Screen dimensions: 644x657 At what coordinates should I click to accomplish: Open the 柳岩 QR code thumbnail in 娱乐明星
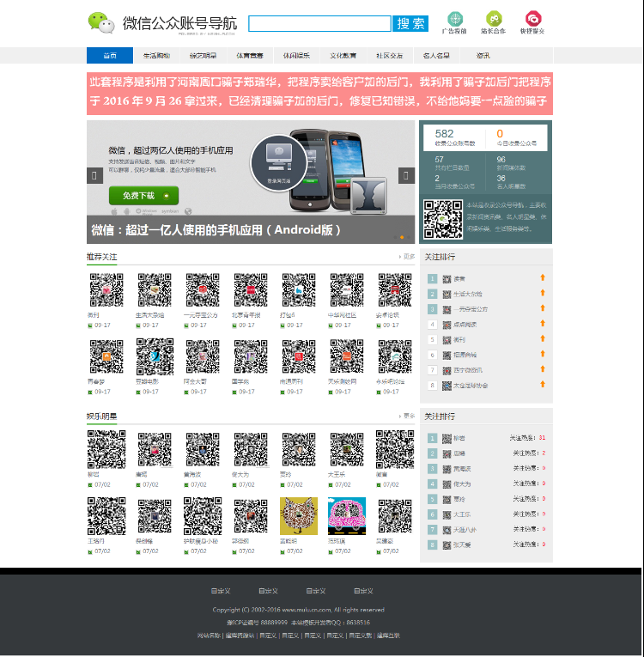point(106,449)
